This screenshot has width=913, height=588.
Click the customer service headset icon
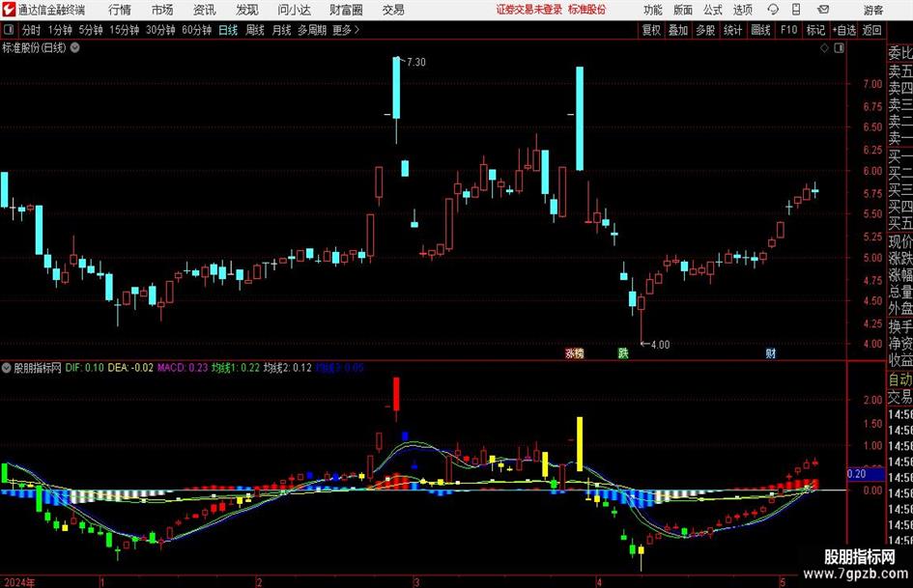(773, 10)
